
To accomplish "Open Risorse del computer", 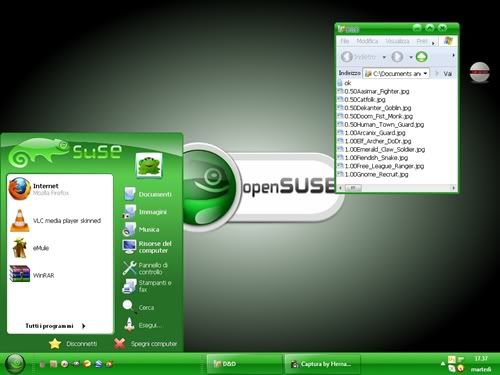I will pyautogui.click(x=147, y=247).
